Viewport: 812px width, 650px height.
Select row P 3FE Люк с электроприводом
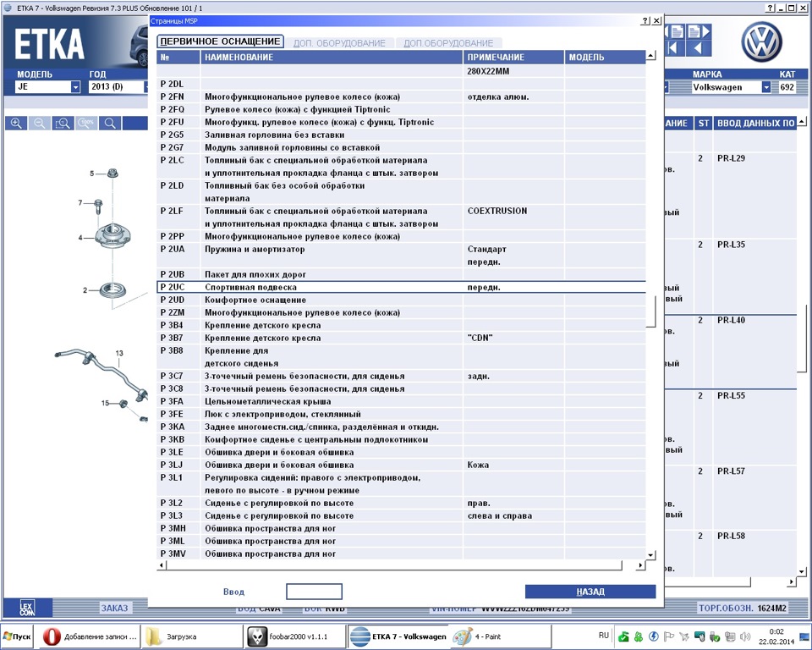pyautogui.click(x=401, y=414)
